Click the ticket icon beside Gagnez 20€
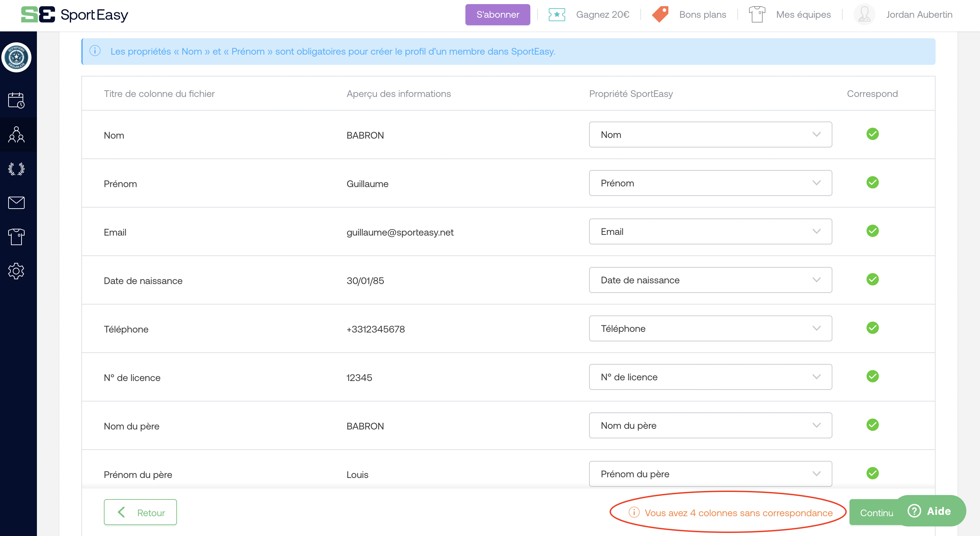Screen dimensions: 980x536 (557, 14)
